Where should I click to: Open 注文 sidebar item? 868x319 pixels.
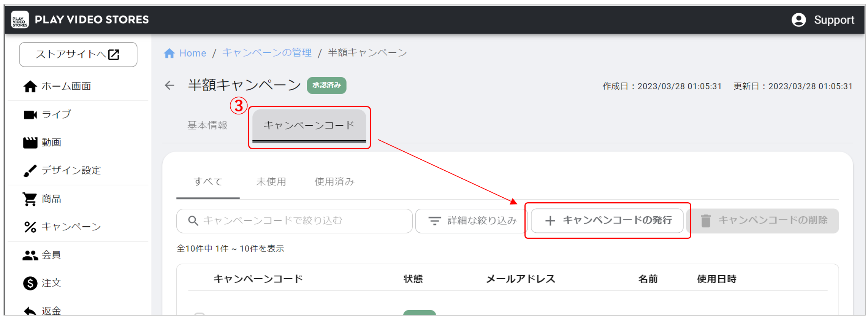(x=51, y=283)
